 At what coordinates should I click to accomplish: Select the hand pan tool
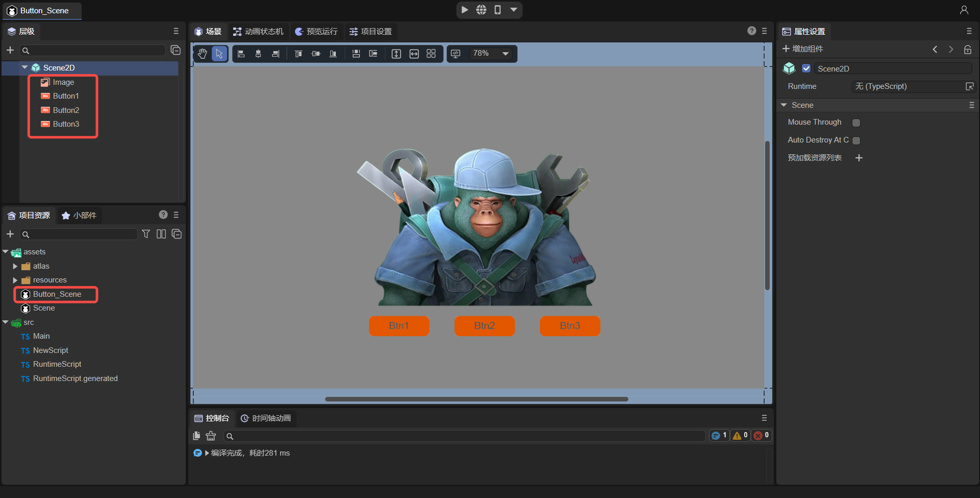203,54
